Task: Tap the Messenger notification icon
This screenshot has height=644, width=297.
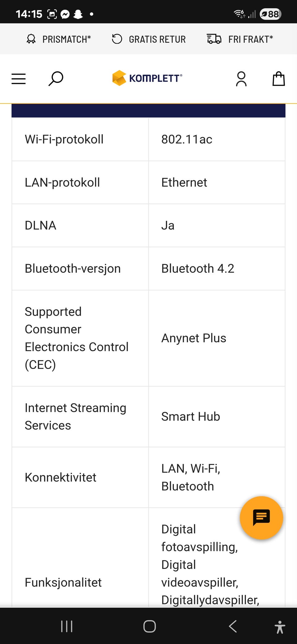Action: (65, 14)
